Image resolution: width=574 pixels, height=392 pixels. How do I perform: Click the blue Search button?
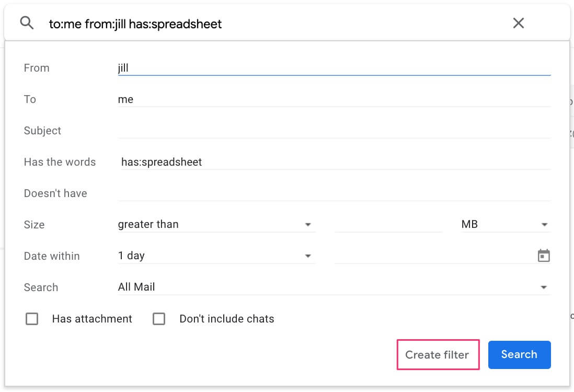point(519,355)
